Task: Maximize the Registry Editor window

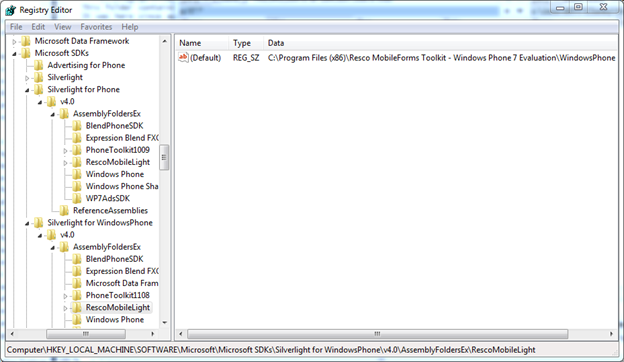Action: [x=578, y=7]
